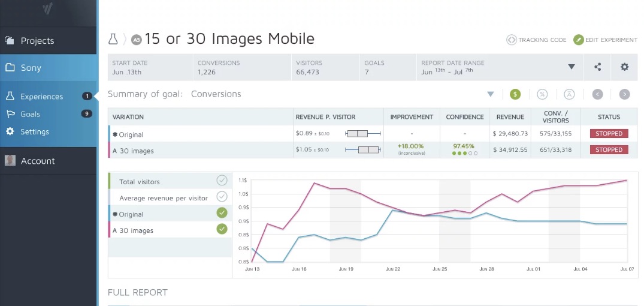The width and height of the screenshot is (644, 306).
Task: Open the Tracking Code link
Action: 536,40
